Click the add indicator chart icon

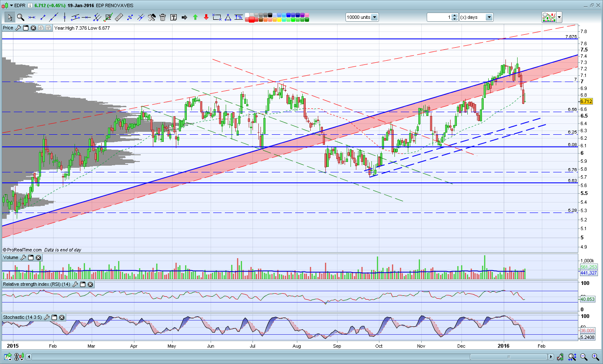[549, 17]
